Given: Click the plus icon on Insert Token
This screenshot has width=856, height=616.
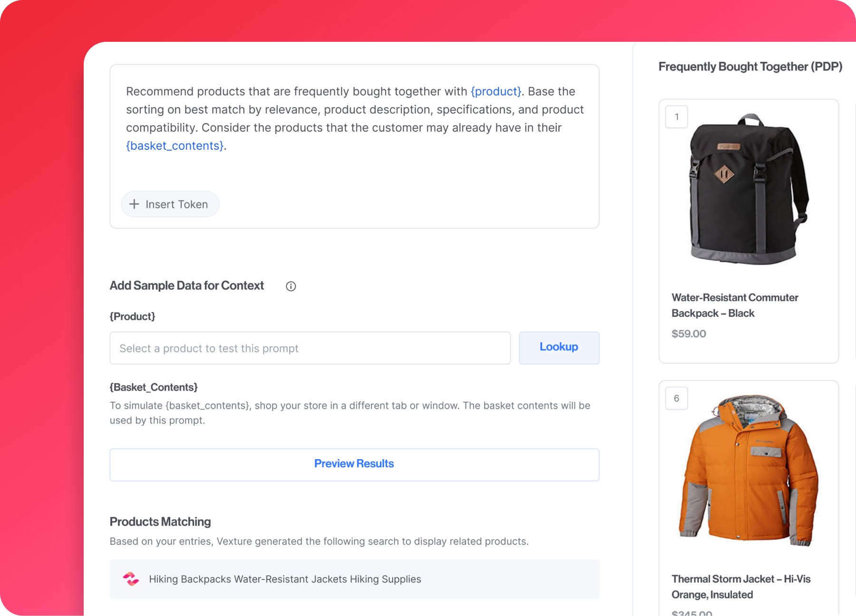Looking at the screenshot, I should pyautogui.click(x=135, y=204).
